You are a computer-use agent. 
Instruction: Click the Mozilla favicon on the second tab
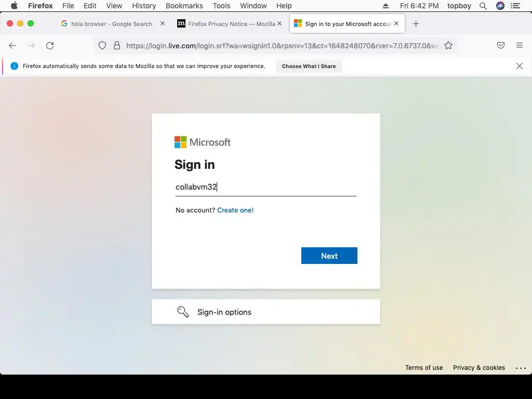181,23
